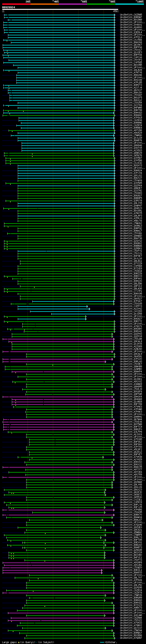Viewport: 146px width, 644px height.
Task: Select the label UniRef100_Q8L7V7
Action: point(131,578)
